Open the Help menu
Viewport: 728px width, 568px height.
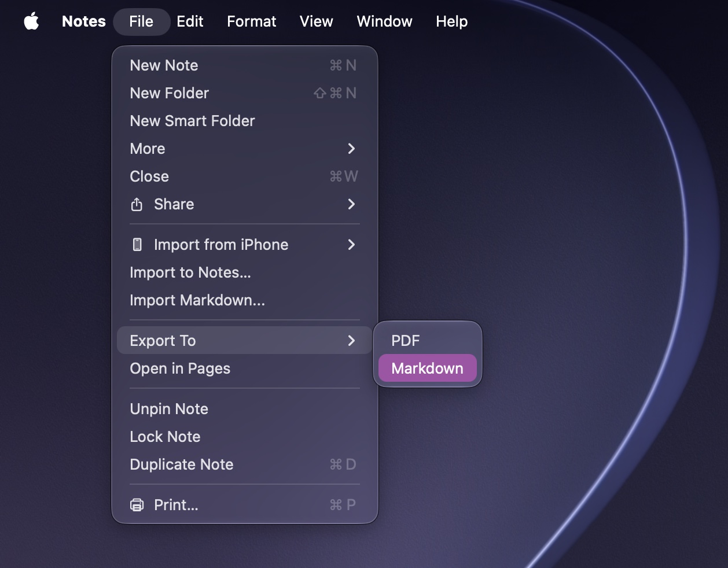coord(451,21)
